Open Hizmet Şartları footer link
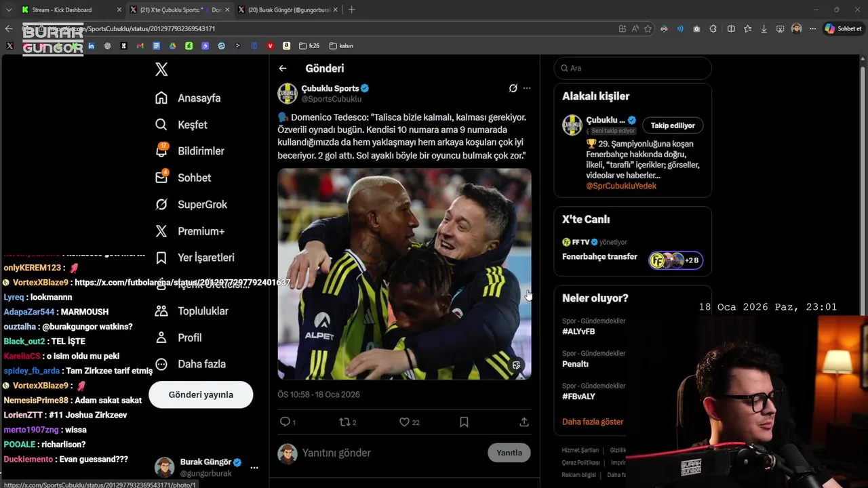Image resolution: width=868 pixels, height=488 pixels. click(x=580, y=450)
